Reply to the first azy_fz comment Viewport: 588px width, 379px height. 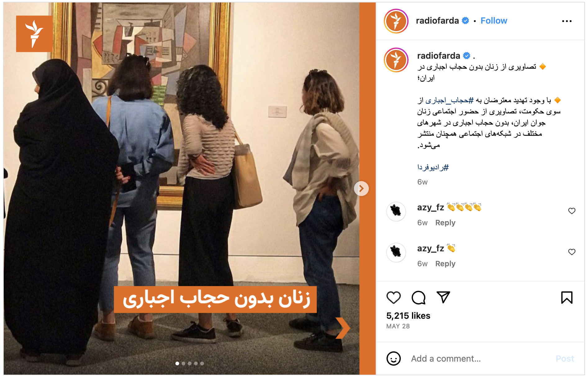tap(445, 223)
